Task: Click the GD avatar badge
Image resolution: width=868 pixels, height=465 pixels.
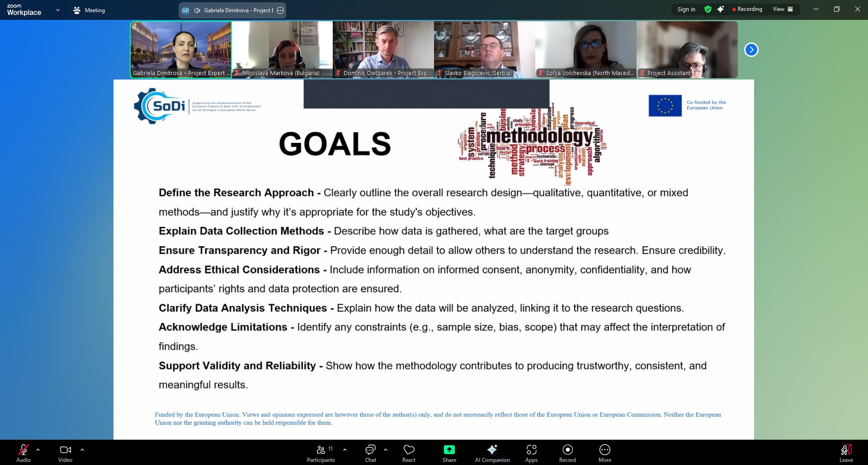Action: click(x=185, y=10)
